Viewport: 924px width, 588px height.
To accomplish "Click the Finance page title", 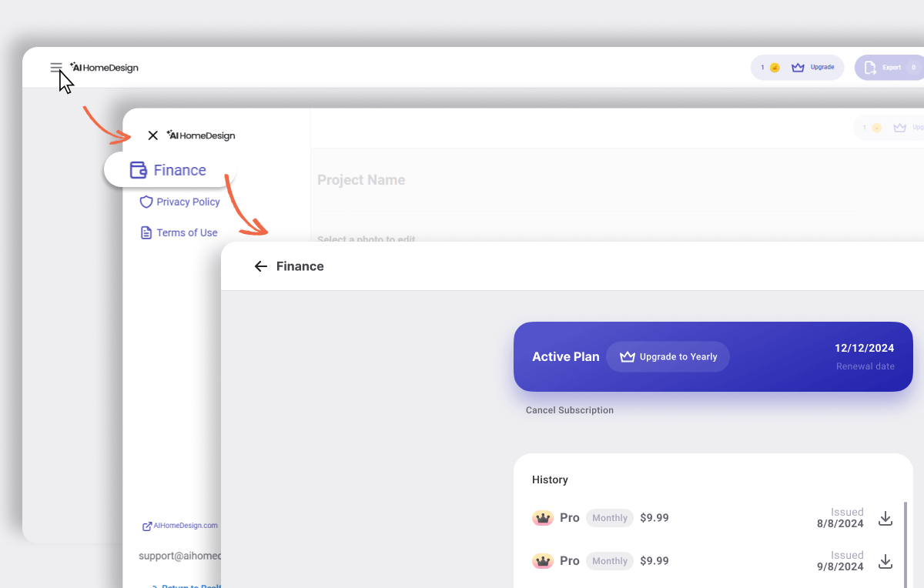I will 300,266.
